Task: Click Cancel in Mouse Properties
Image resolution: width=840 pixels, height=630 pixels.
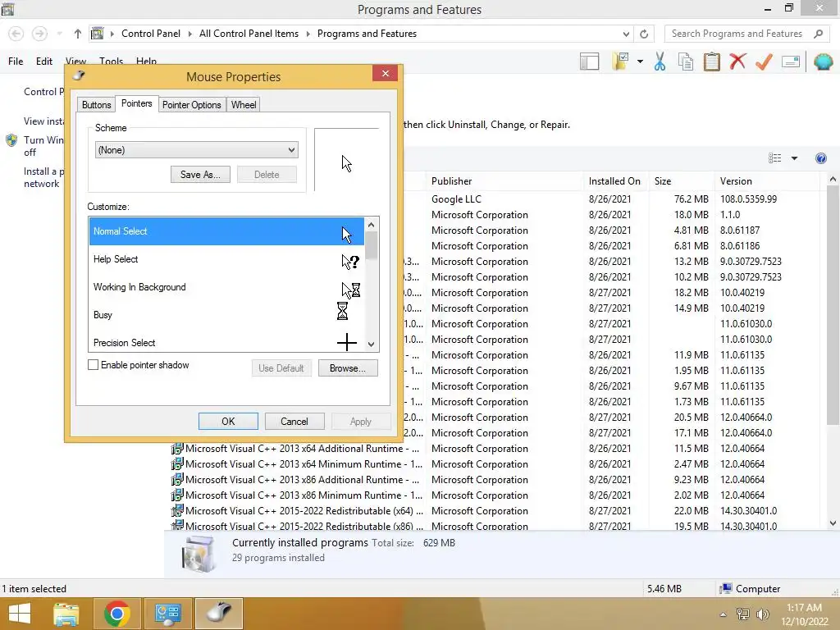Action: (294, 422)
